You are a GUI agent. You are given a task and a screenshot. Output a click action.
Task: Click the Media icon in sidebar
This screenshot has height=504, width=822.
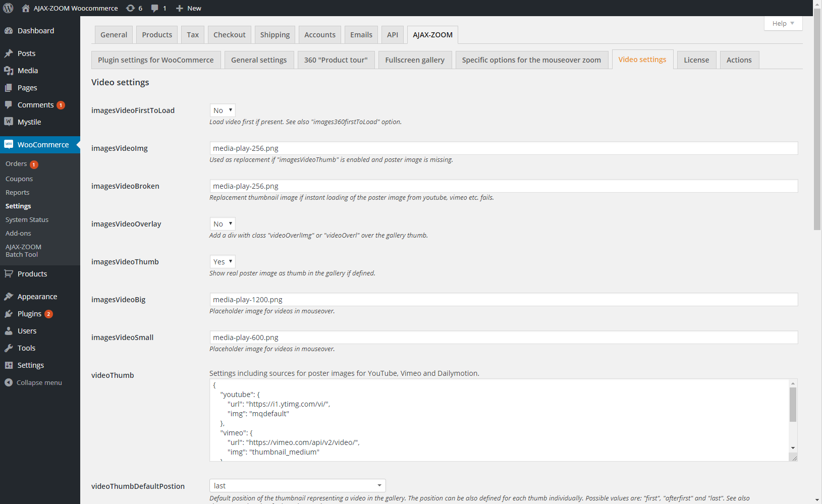click(9, 71)
